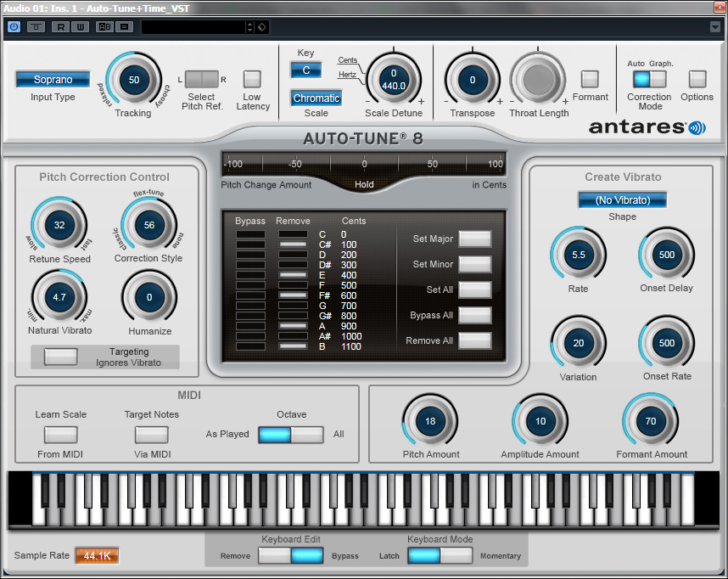Click the preset up/down stepper arrows
Screen dimensions: 728x579
[249, 27]
